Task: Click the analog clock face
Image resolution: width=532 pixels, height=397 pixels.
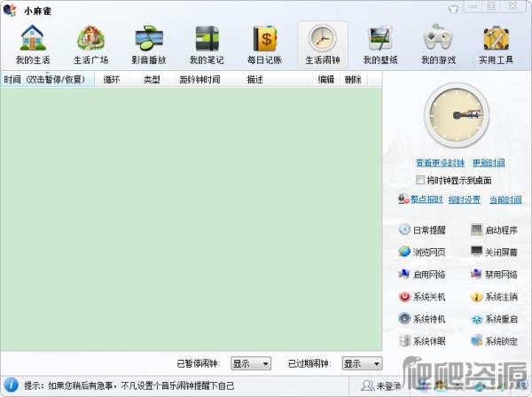Action: pyautogui.click(x=457, y=115)
